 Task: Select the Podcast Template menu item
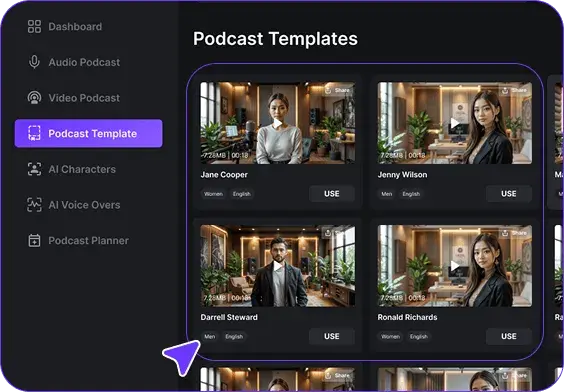88,133
